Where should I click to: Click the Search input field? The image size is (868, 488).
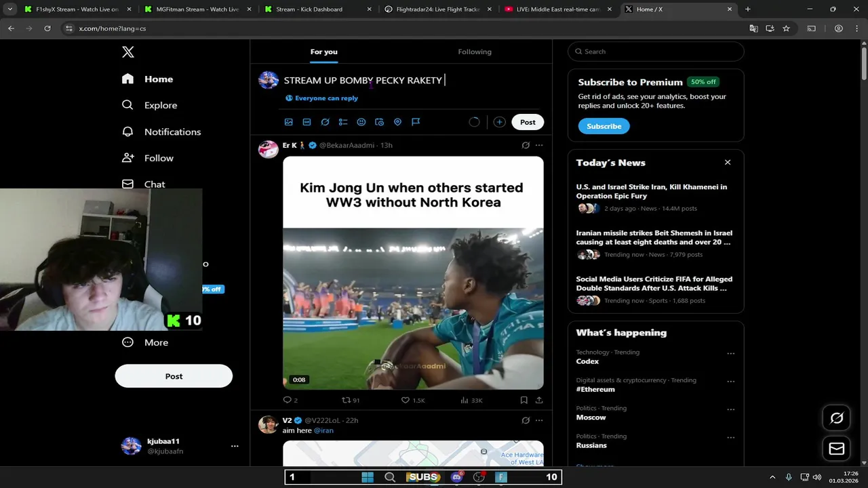coord(656,52)
